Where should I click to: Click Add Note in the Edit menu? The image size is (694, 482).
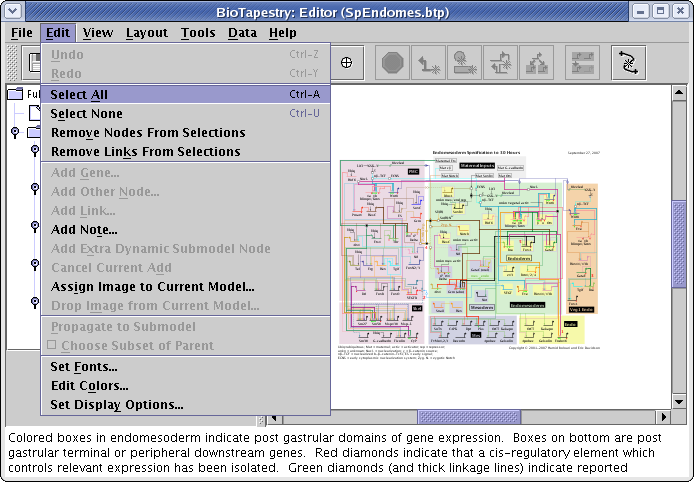coord(84,230)
